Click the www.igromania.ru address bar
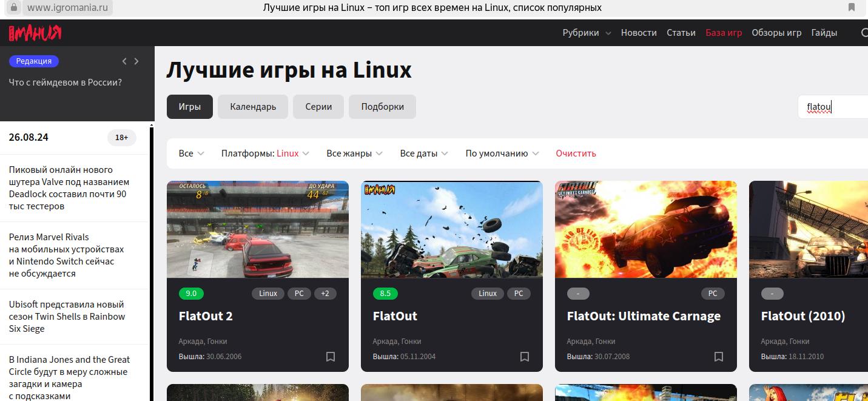The width and height of the screenshot is (868, 401). (68, 8)
